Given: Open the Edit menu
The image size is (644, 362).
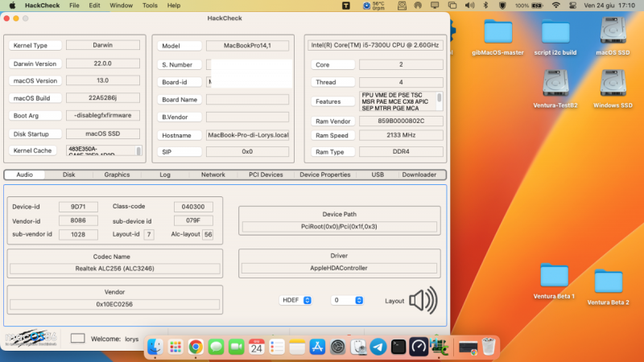Looking at the screenshot, I should [x=94, y=6].
